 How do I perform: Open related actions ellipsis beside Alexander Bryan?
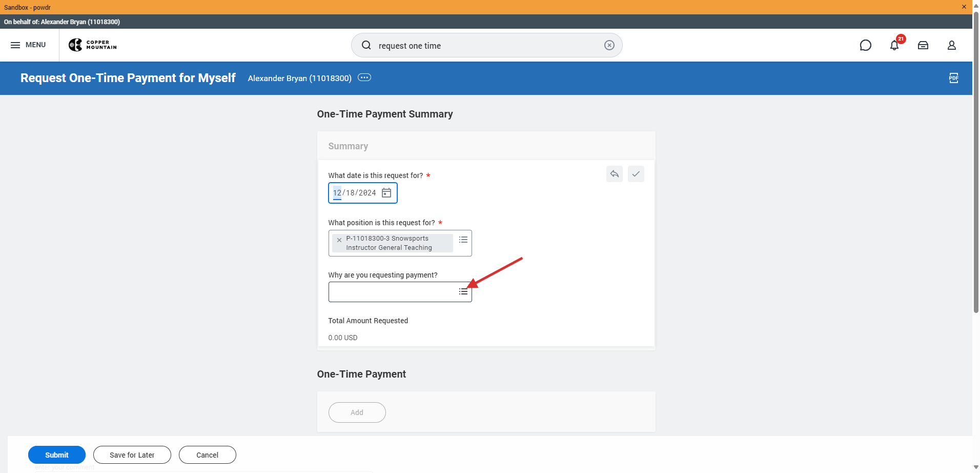(x=364, y=77)
